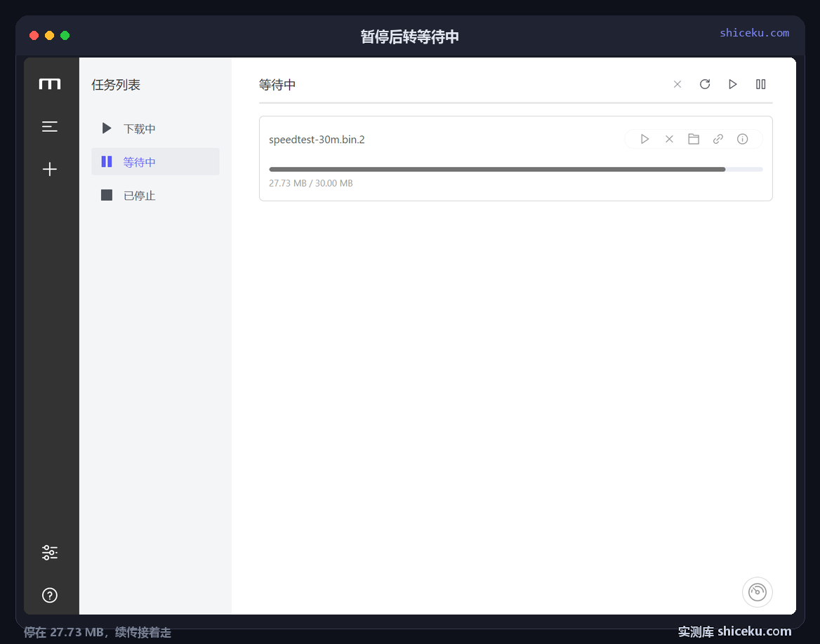The image size is (820, 644).
Task: Click the speedtest-30m.bin.2 progress bar
Action: click(x=516, y=169)
